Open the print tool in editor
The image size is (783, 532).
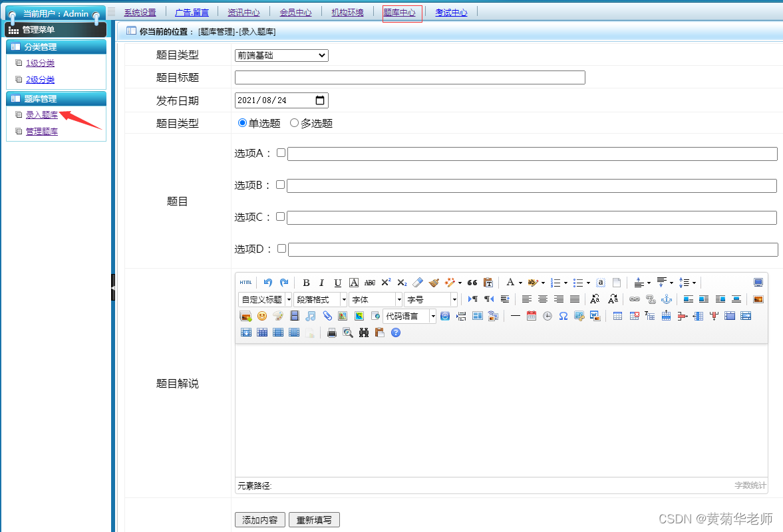coord(332,332)
